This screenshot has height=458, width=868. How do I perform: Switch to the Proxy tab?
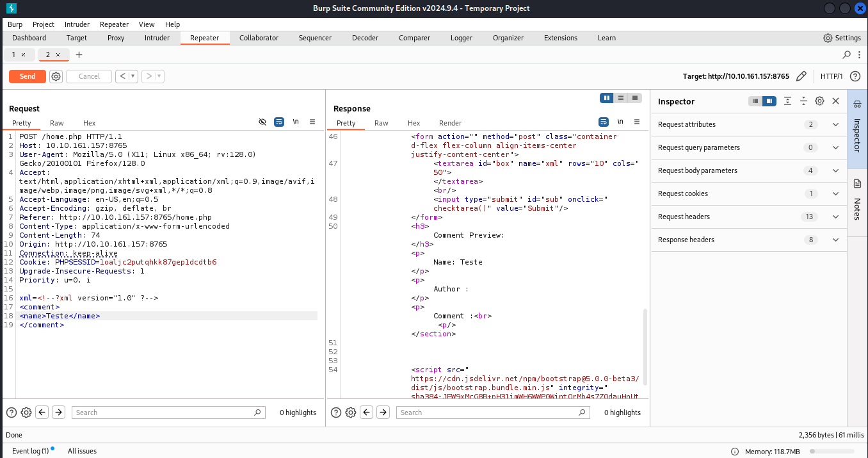116,38
